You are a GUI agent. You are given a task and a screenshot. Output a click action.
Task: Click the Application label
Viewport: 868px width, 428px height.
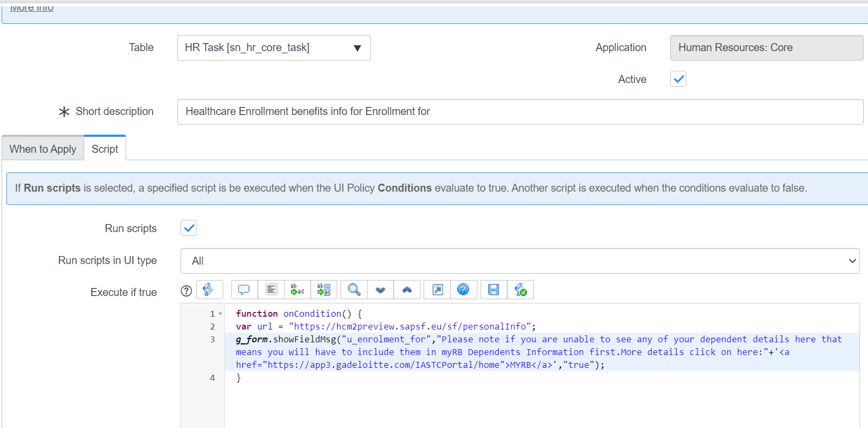pyautogui.click(x=621, y=47)
